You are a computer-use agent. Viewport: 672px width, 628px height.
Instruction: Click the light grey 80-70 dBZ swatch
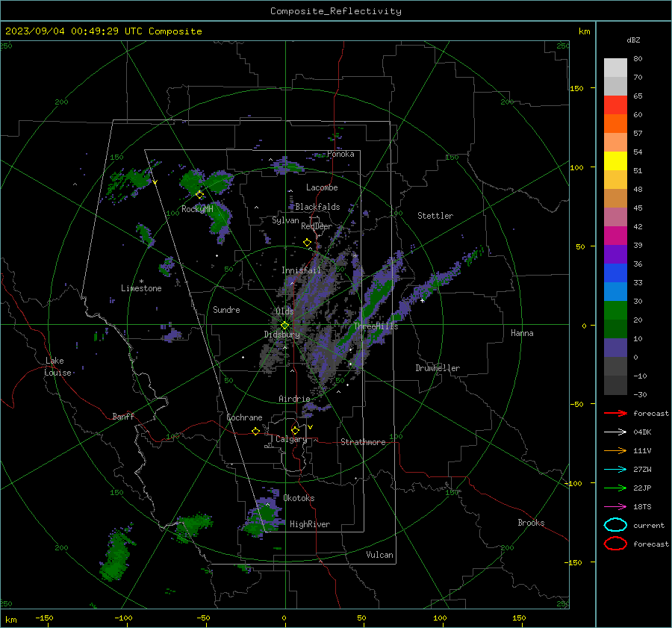click(615, 68)
